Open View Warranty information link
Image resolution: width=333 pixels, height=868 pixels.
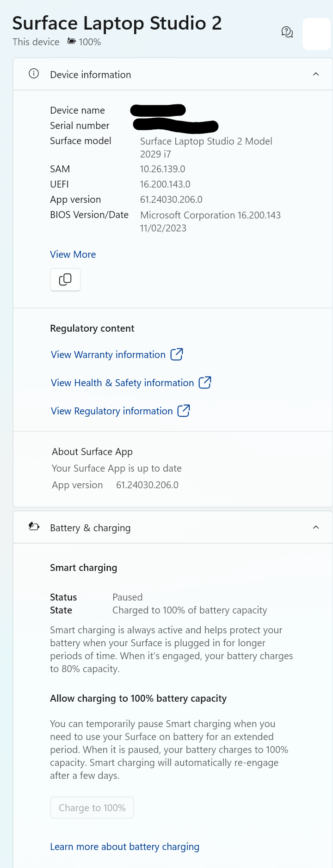pos(108,355)
